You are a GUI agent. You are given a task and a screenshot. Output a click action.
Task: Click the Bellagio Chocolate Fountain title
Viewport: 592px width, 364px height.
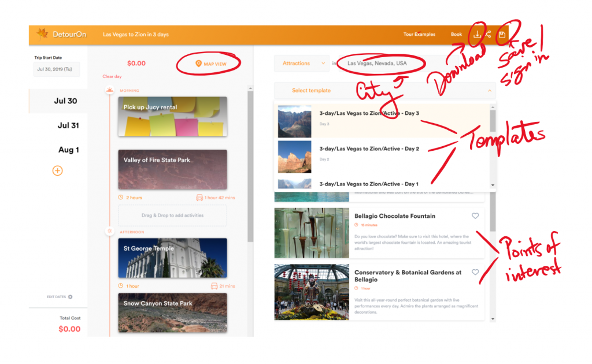(x=394, y=216)
